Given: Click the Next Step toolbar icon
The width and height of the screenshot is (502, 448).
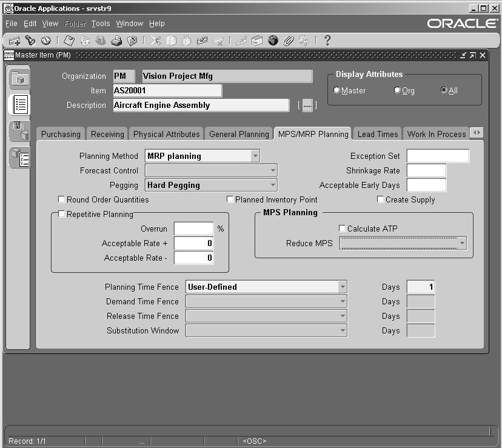Looking at the screenshot, I should coord(85,41).
